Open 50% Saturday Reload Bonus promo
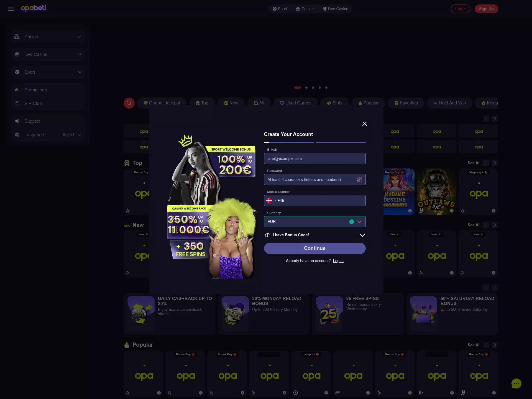Viewport: 532px width, 399px height. 452,314
